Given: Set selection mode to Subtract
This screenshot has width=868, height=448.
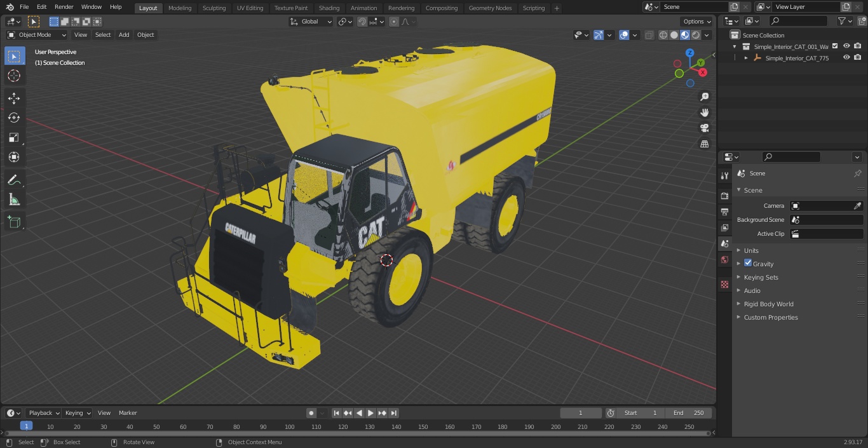Looking at the screenshot, I should coord(76,22).
